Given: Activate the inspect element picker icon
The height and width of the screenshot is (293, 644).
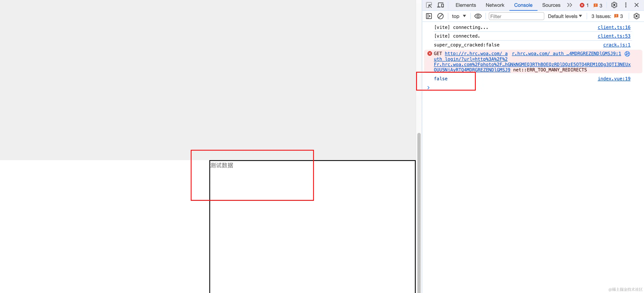Looking at the screenshot, I should [429, 5].
